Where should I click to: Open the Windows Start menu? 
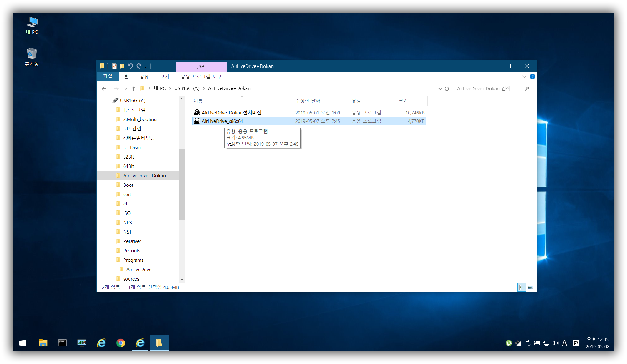(23, 343)
